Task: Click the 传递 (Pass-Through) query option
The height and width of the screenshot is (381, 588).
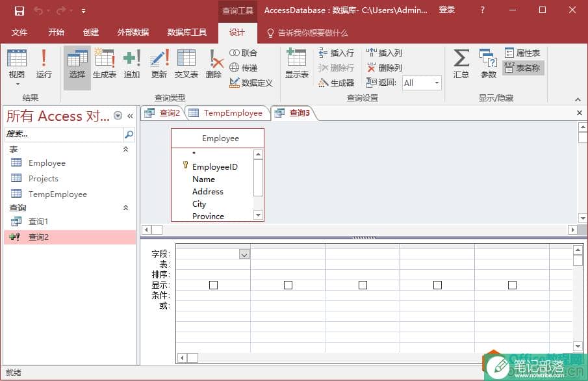Action: pos(244,68)
